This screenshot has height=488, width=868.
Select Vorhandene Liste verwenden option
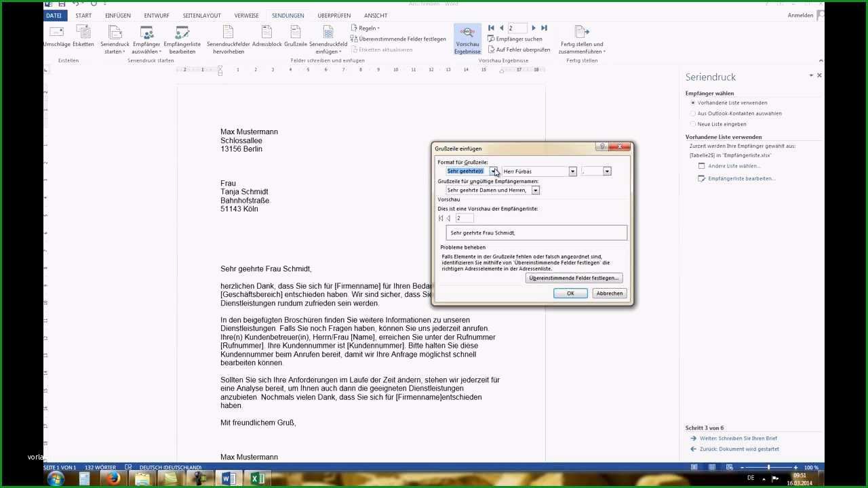[x=692, y=103]
